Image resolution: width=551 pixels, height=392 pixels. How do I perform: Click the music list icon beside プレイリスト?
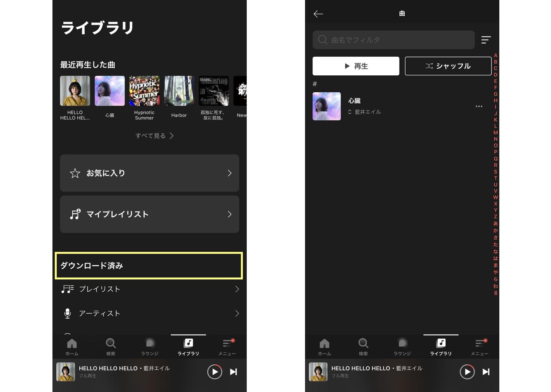point(67,289)
